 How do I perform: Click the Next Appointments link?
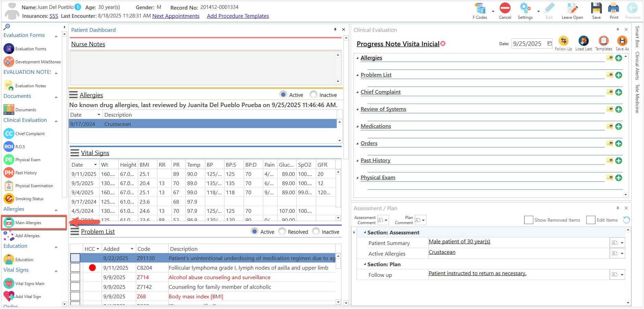(176, 16)
